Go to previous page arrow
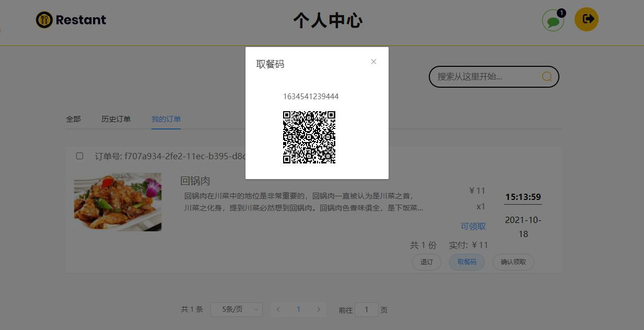The height and width of the screenshot is (330, 644). click(x=278, y=310)
